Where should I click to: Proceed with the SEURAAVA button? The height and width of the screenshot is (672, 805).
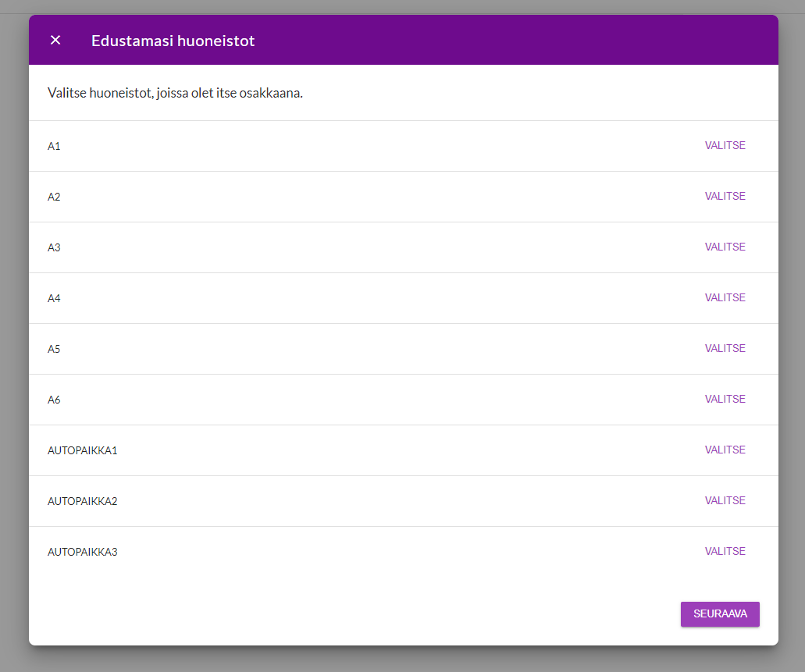coord(719,614)
